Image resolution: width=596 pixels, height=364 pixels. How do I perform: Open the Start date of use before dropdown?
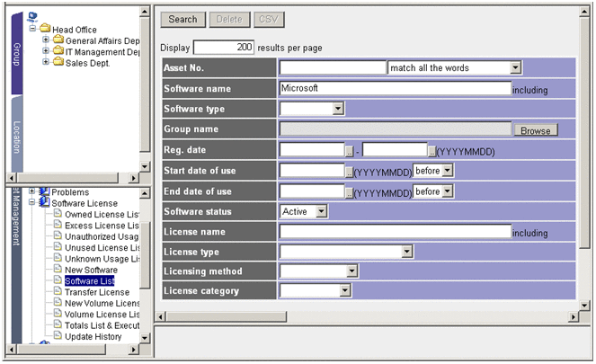[448, 170]
